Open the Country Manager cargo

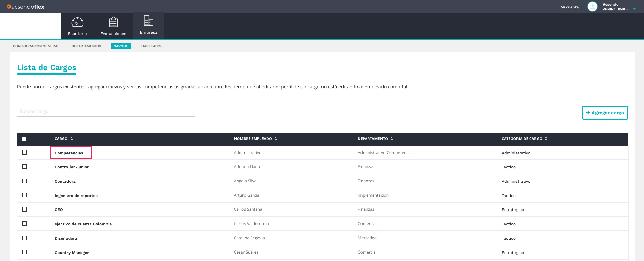point(72,253)
